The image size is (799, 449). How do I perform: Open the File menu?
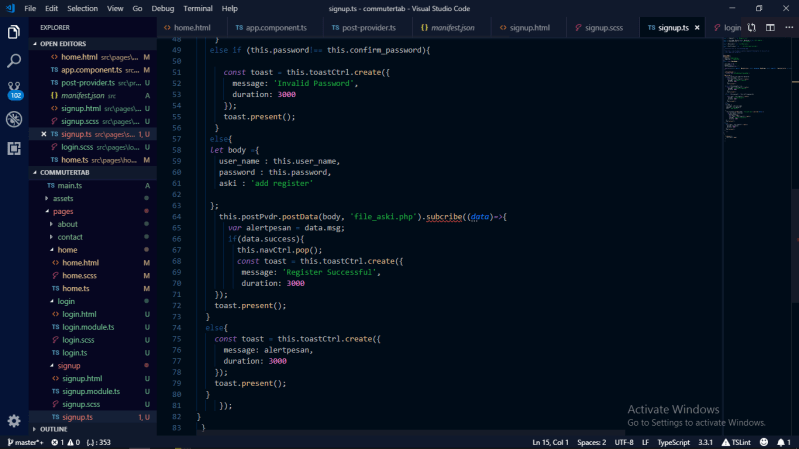pos(30,8)
